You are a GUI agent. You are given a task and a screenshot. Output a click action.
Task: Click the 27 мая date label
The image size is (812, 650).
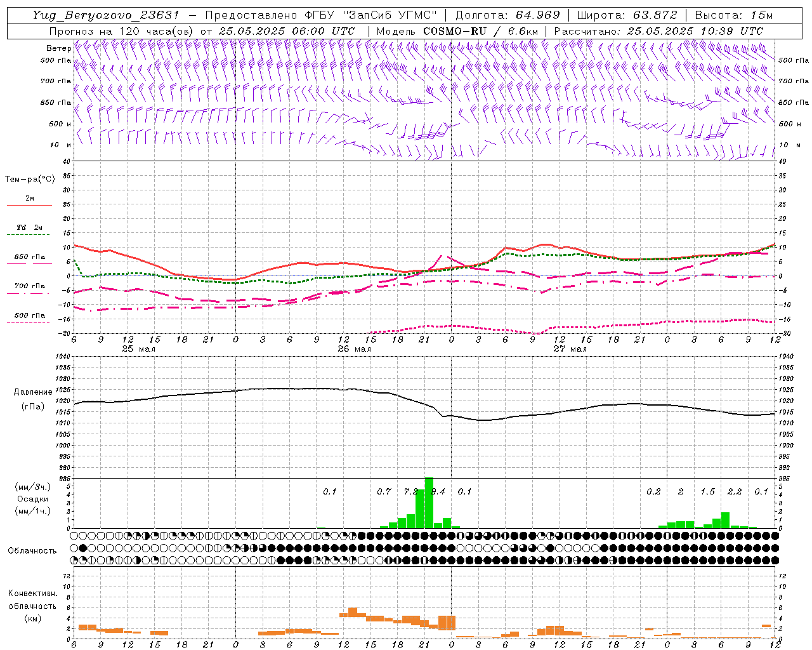570,349
